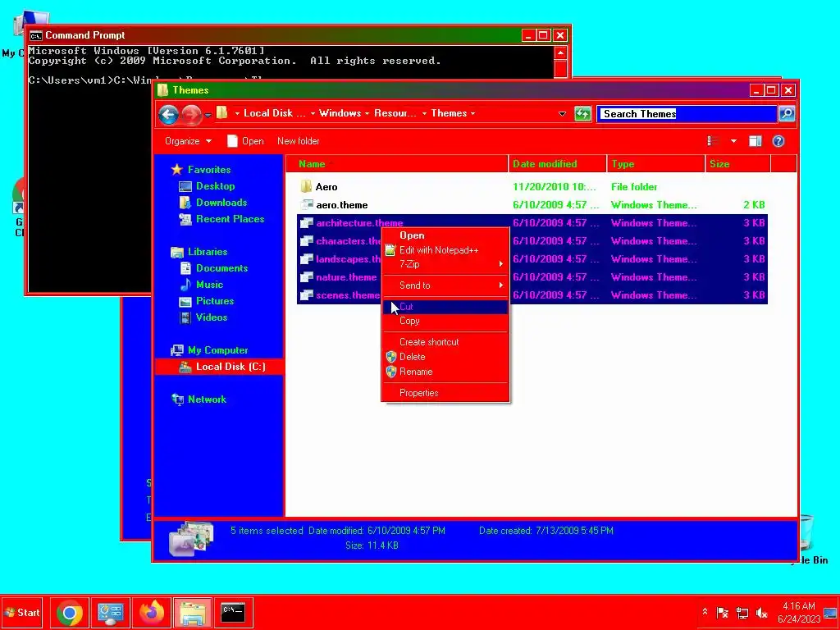The image size is (840, 630).
Task: Click the refresh icon beside address bar
Action: point(582,113)
